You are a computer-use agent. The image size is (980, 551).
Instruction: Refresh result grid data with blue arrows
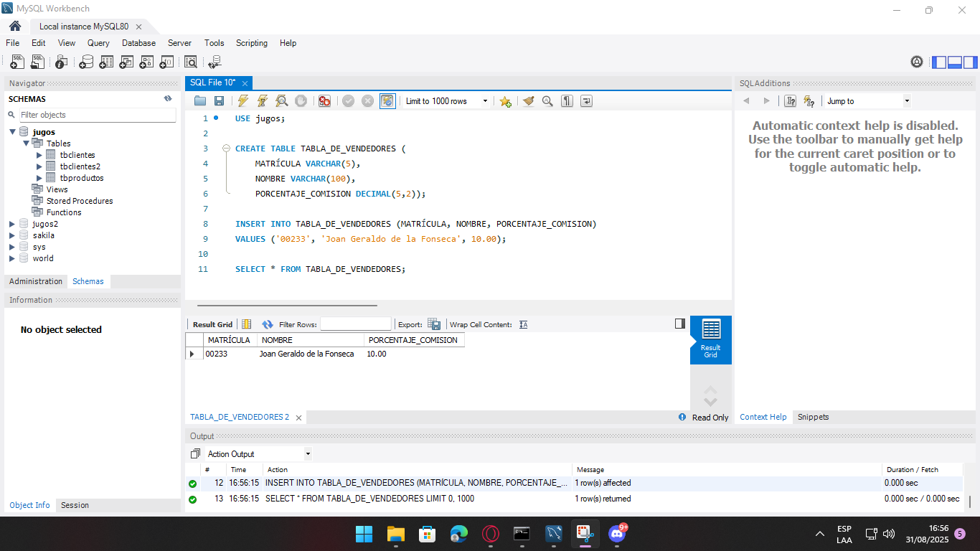268,324
